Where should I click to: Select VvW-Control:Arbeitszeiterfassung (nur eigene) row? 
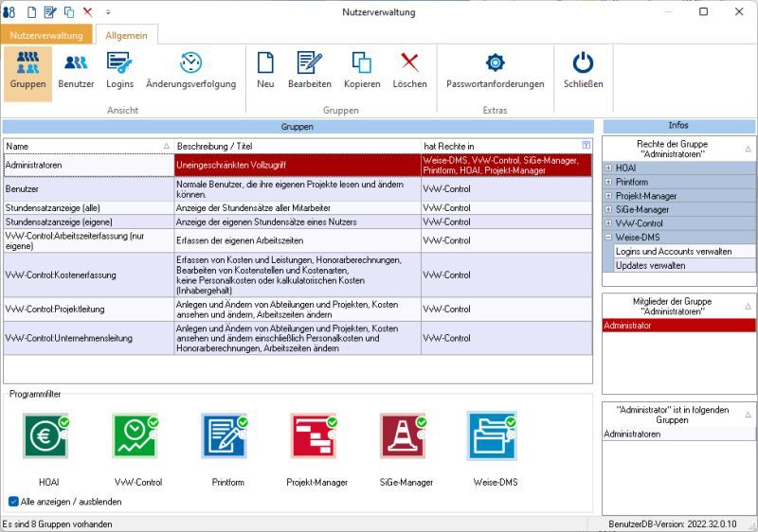298,240
